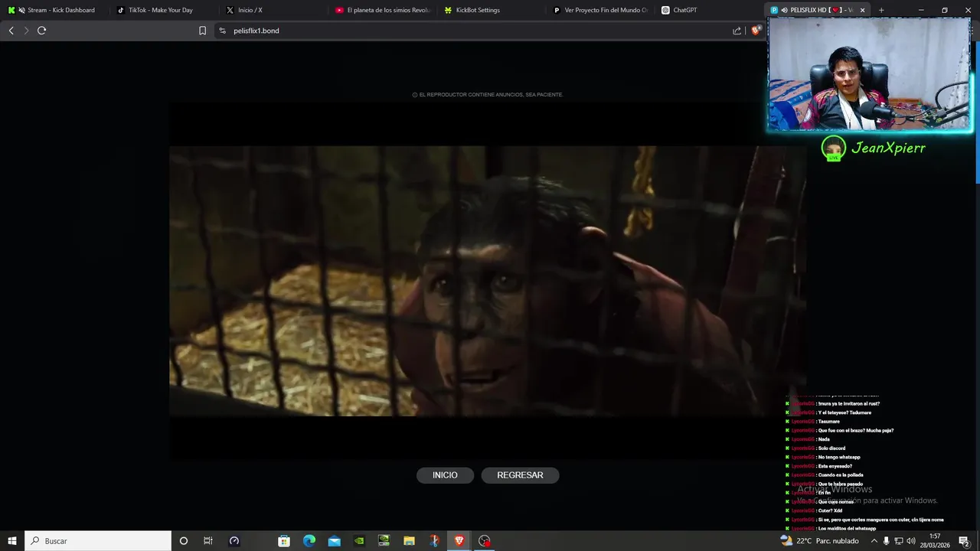Bookmark this page with the bookmark icon
Viewport: 980px width, 551px height.
(x=202, y=31)
